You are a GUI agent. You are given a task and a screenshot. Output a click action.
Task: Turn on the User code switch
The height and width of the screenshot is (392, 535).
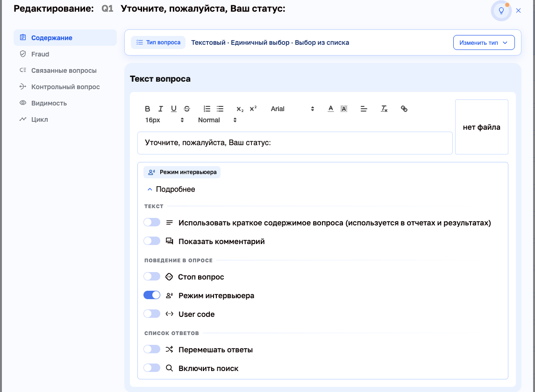(152, 314)
